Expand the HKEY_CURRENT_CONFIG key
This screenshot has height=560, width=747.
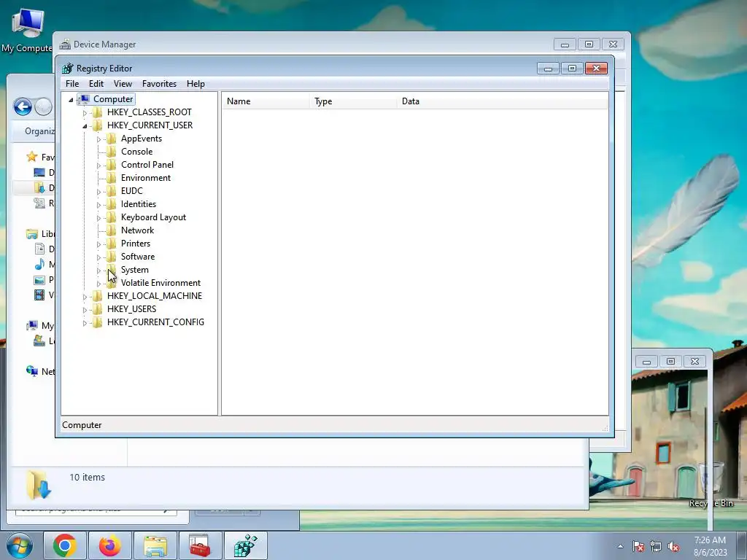pyautogui.click(x=85, y=322)
